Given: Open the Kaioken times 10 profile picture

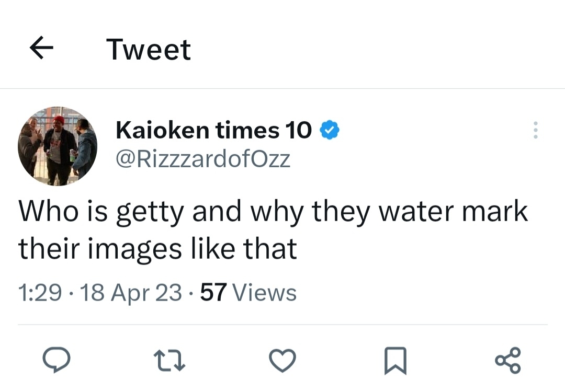Looking at the screenshot, I should coord(58,146).
